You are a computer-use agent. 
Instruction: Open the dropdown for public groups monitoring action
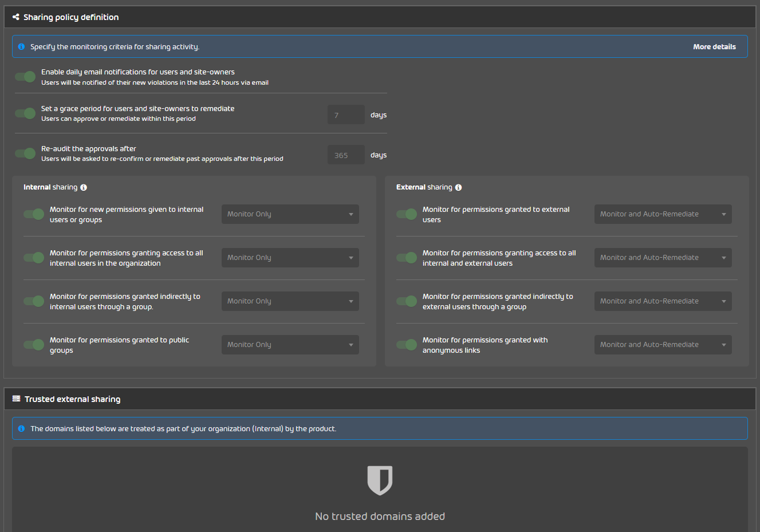coord(290,344)
